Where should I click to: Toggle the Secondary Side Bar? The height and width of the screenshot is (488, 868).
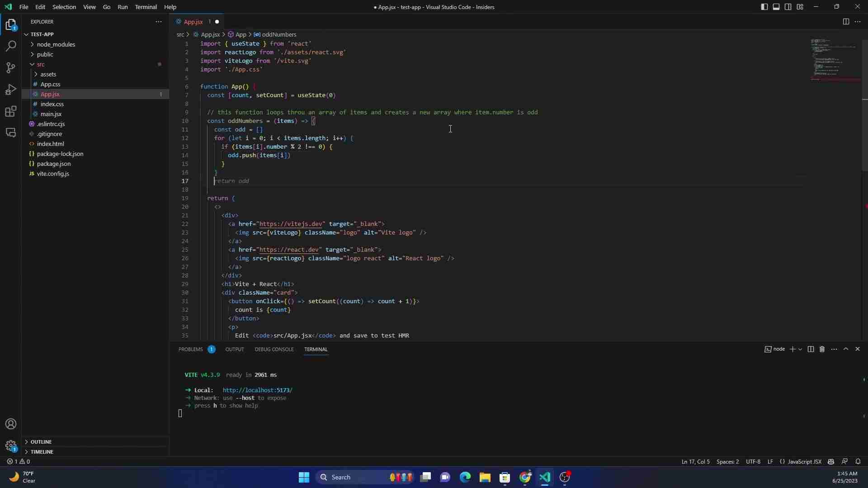pos(788,7)
